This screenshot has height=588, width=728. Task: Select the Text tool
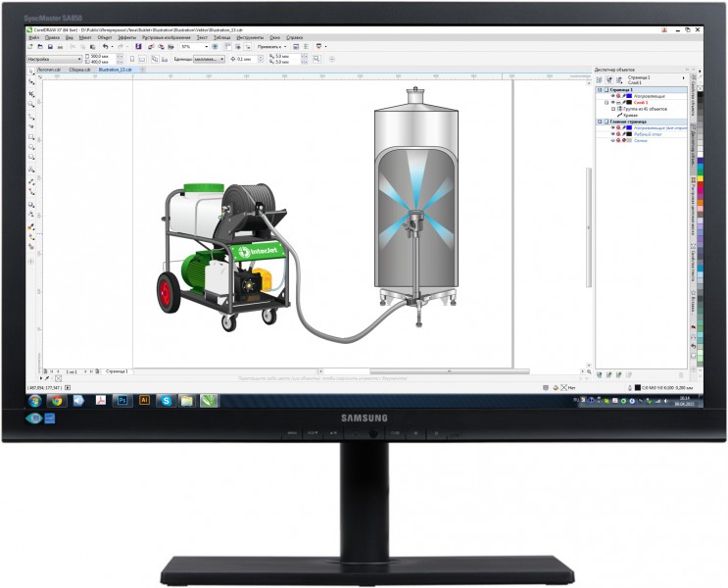pyautogui.click(x=31, y=169)
